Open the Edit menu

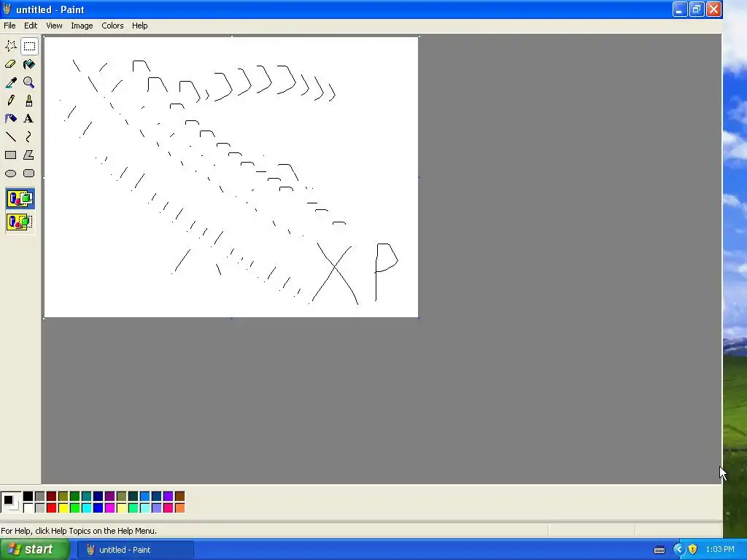pos(31,26)
